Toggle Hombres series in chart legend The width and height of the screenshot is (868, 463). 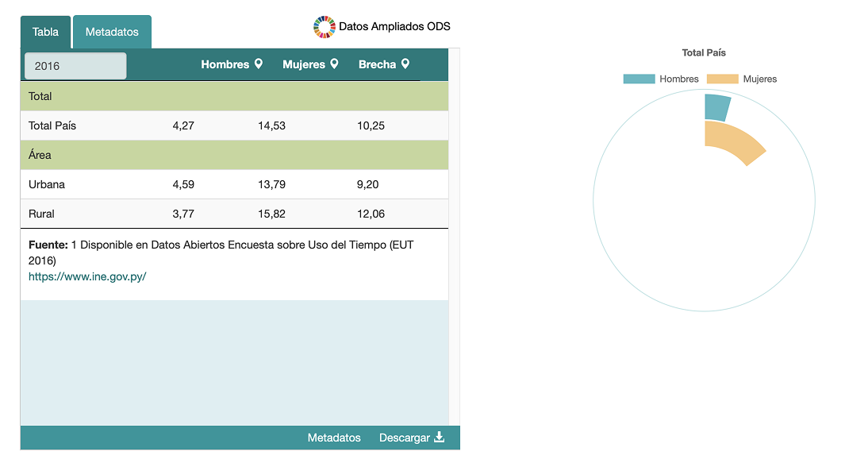[x=660, y=79]
